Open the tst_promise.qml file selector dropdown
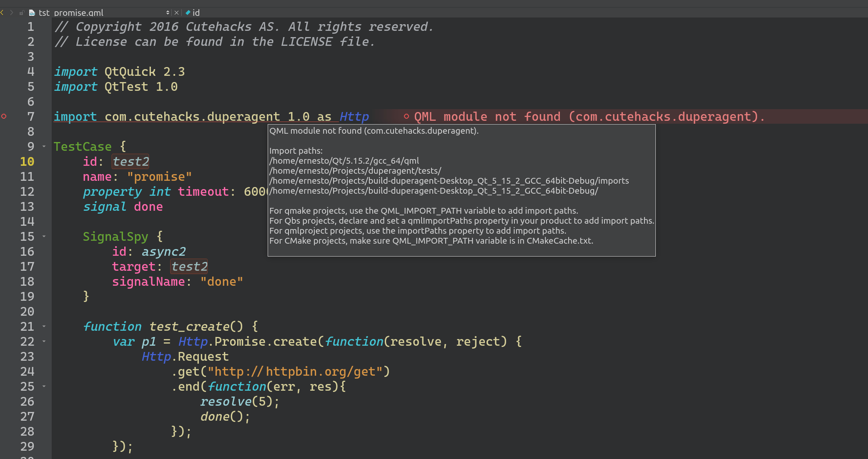This screenshot has width=868, height=459. (x=168, y=13)
